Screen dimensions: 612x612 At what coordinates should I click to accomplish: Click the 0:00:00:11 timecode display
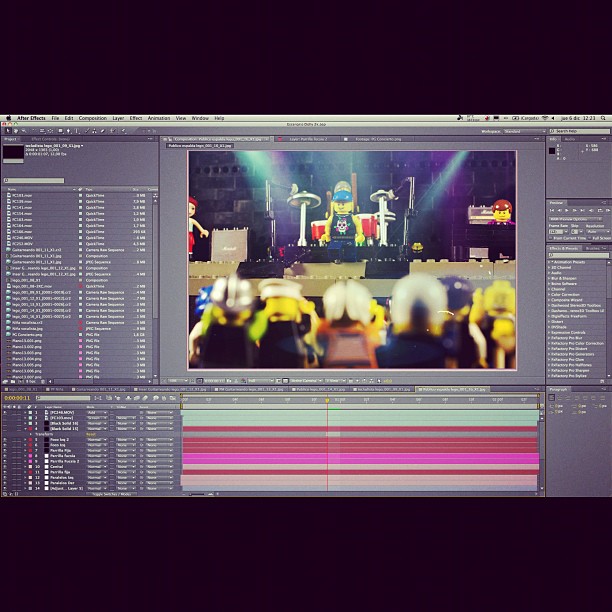pyautogui.click(x=17, y=398)
